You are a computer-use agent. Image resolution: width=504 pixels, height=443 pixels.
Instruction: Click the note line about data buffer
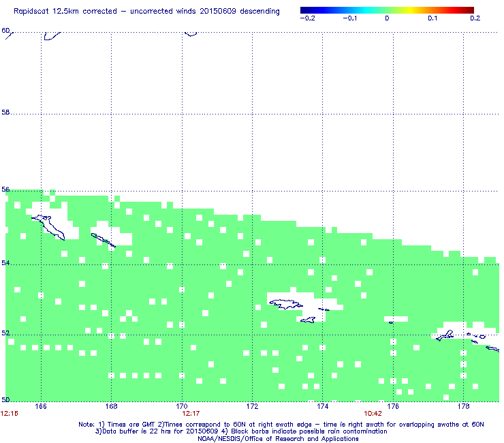(x=241, y=431)
